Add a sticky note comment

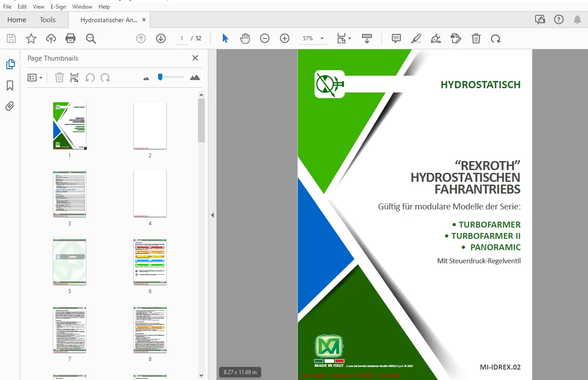point(396,38)
